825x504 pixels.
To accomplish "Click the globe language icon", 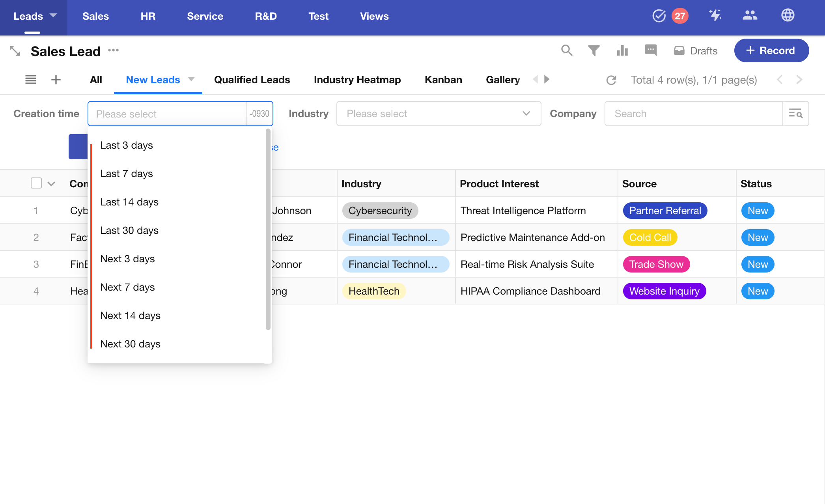I will pos(788,16).
